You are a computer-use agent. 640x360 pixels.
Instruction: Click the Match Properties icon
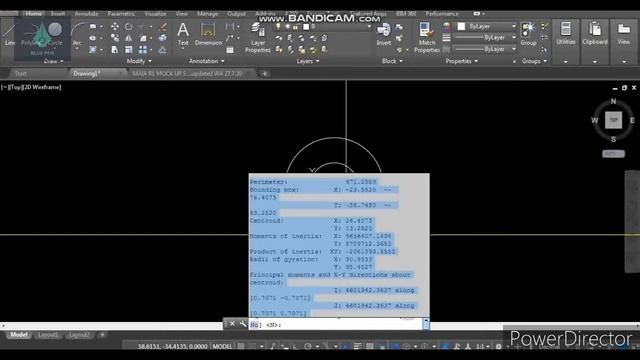pyautogui.click(x=427, y=38)
